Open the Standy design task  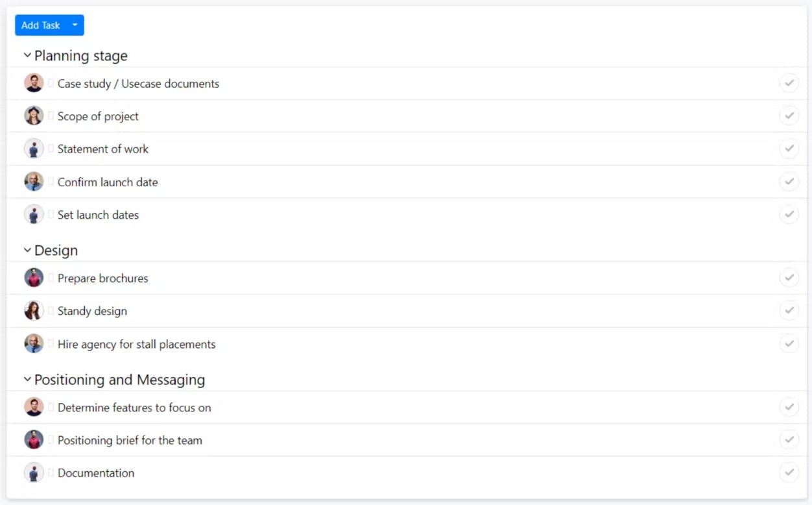(92, 311)
